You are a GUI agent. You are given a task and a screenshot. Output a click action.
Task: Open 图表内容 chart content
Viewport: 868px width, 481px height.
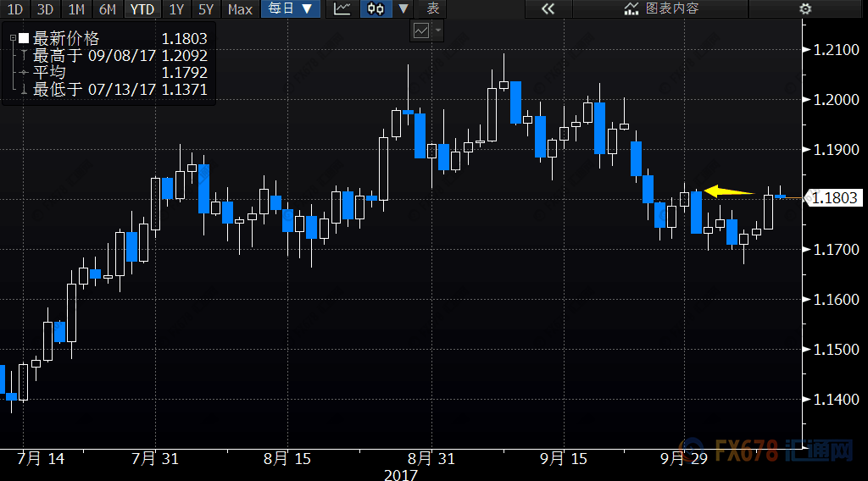click(x=661, y=8)
